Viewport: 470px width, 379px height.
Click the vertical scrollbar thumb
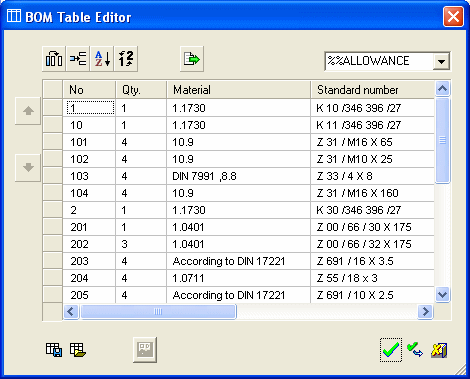442,140
